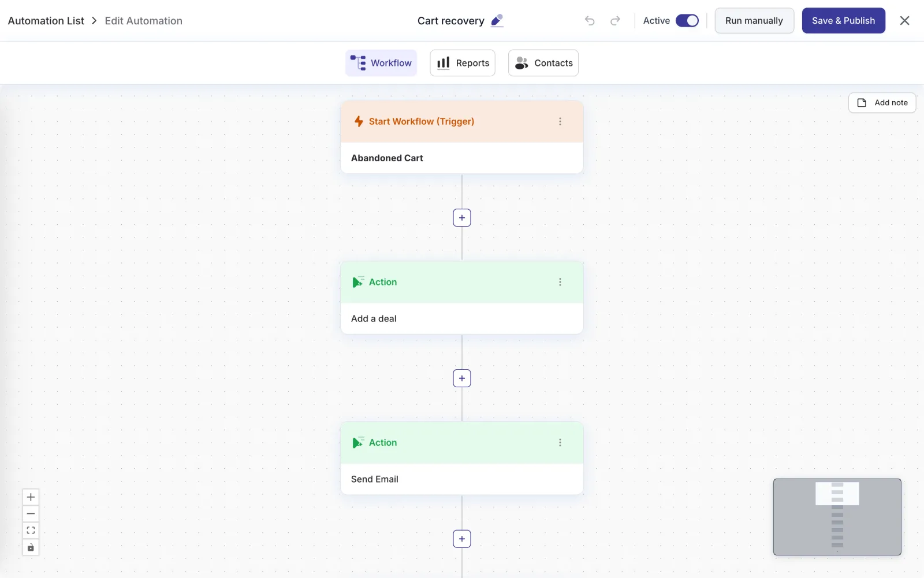Click the Cart recovery title
The width and height of the screenshot is (924, 578).
[451, 21]
